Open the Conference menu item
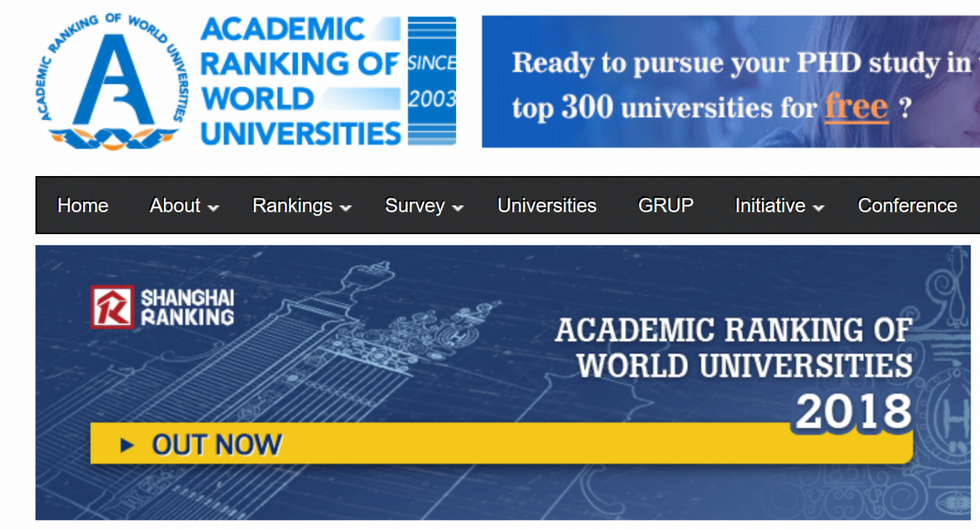 tap(907, 205)
